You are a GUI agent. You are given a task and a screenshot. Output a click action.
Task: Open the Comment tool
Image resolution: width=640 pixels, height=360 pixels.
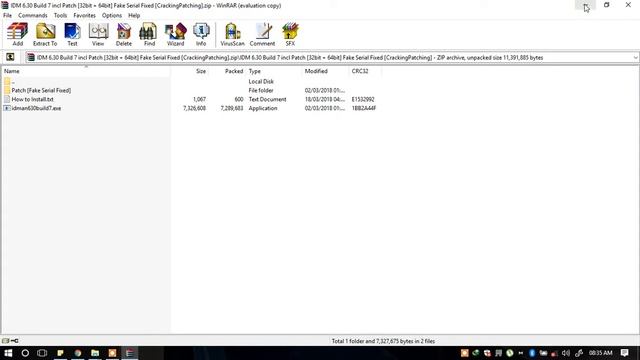click(262, 34)
